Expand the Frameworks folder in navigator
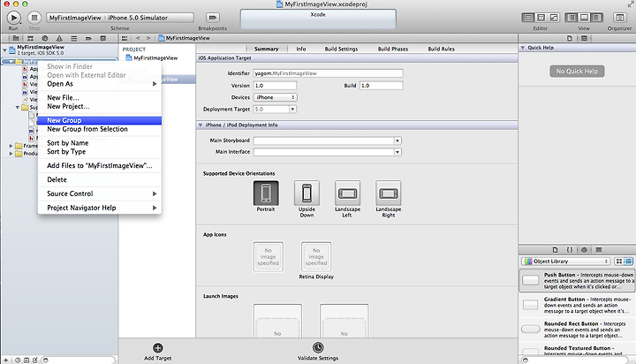The image size is (636, 364). coord(11,146)
